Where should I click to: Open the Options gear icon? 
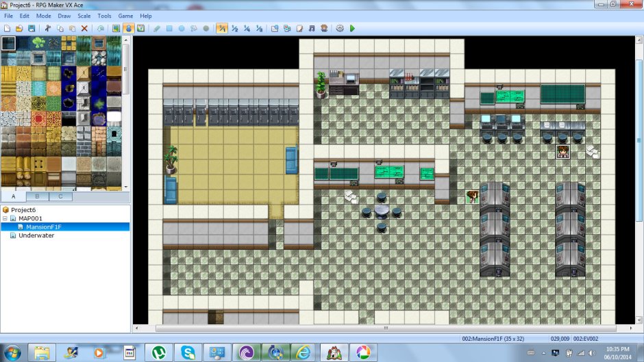(340, 28)
